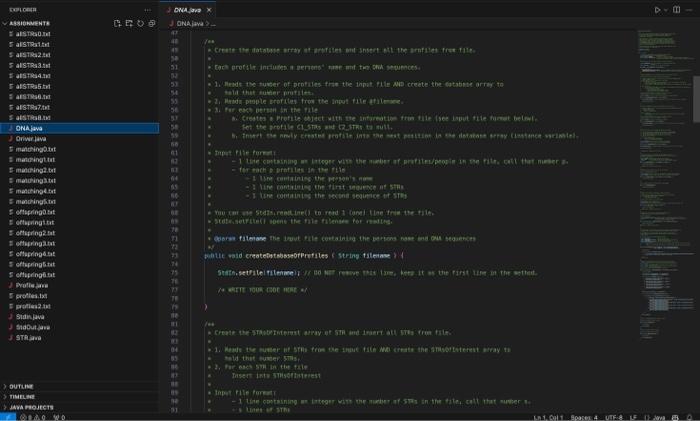
Task: Click the editor vertical scrollbar thumb
Action: point(696,99)
